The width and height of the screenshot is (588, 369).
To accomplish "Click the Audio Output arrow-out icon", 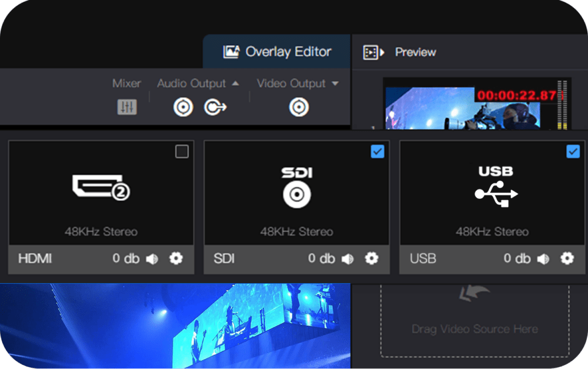I will point(215,107).
